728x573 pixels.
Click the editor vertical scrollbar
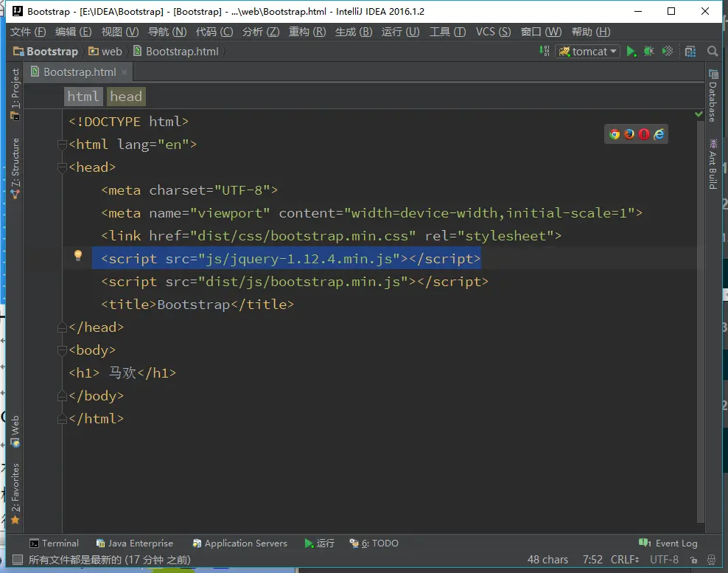click(x=700, y=321)
